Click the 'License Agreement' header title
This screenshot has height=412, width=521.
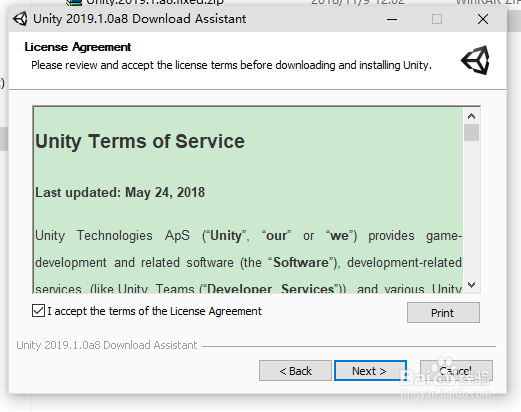pos(78,47)
